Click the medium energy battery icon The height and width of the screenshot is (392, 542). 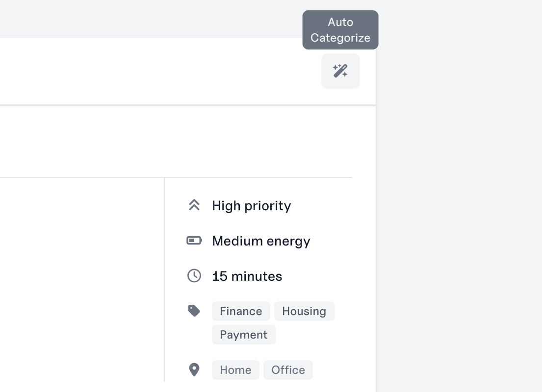tap(194, 241)
